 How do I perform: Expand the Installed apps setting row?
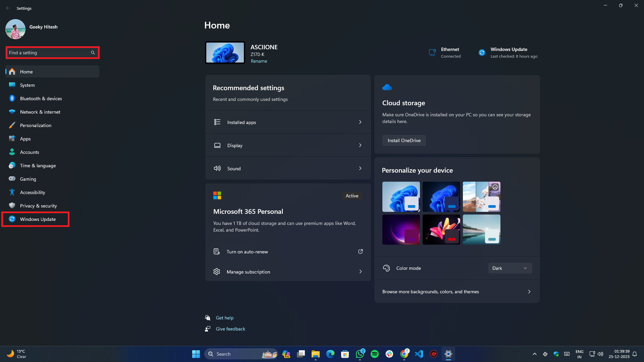[288, 122]
